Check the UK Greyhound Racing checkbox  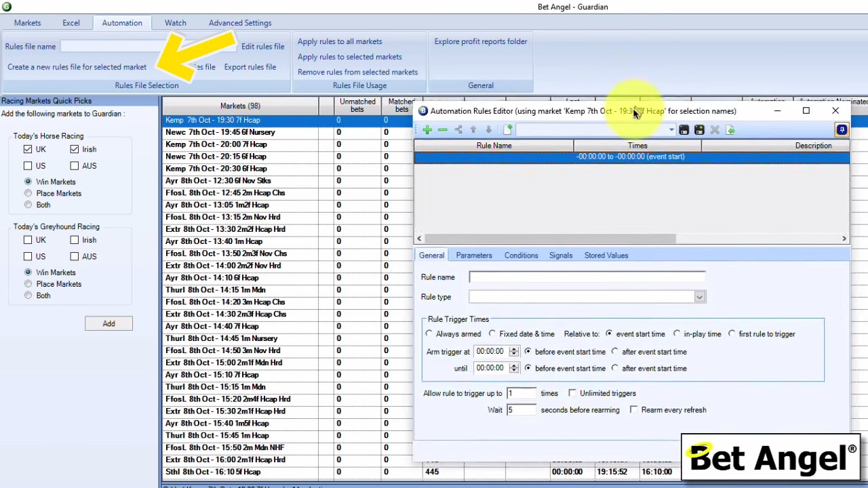click(x=28, y=240)
